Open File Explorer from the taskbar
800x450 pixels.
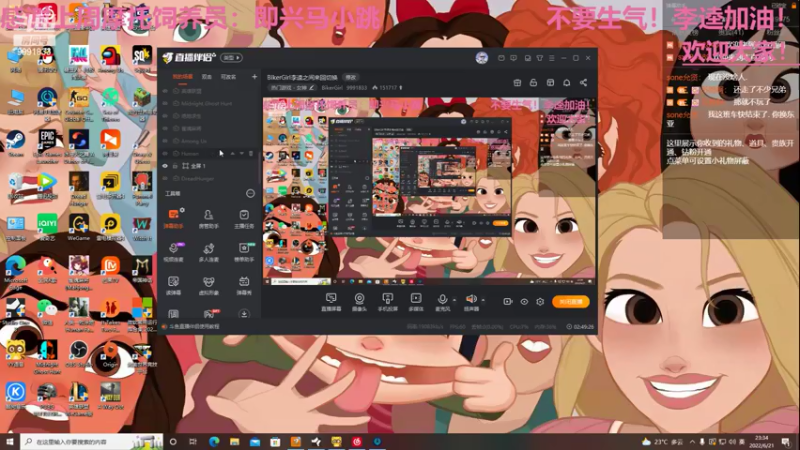pyautogui.click(x=235, y=442)
